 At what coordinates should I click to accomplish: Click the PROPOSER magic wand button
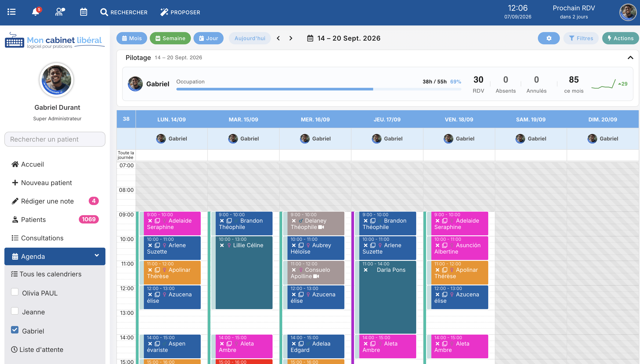(180, 12)
